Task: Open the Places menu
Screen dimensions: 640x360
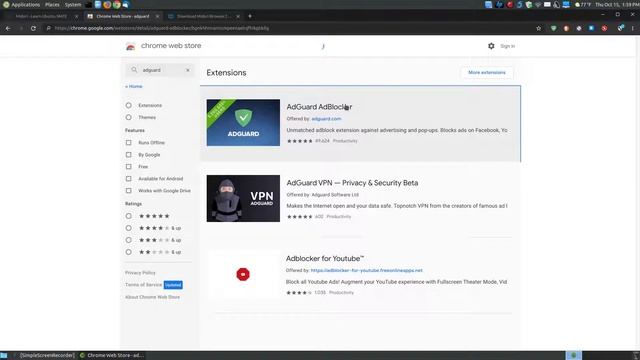Action: click(52, 4)
